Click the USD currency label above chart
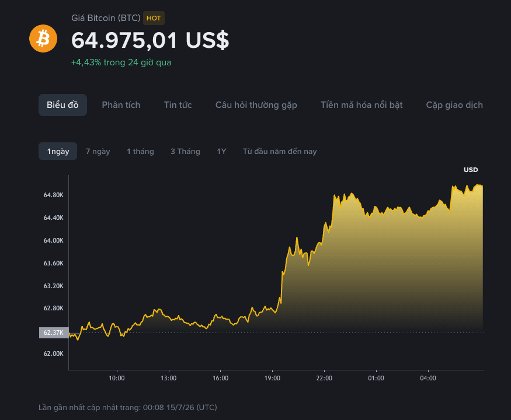The width and height of the screenshot is (511, 420). point(471,170)
